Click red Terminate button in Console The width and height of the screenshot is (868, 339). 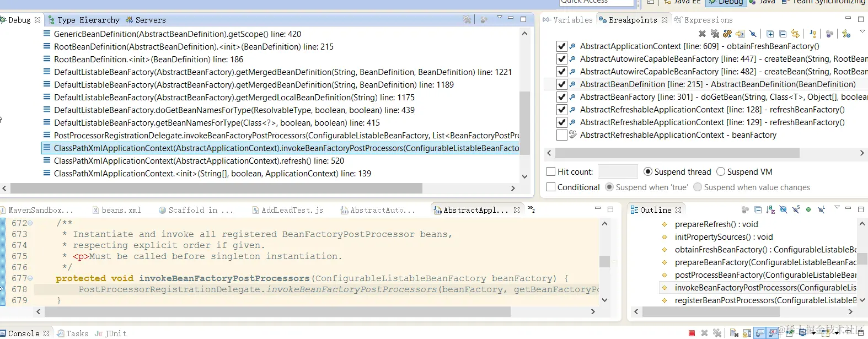(692, 333)
